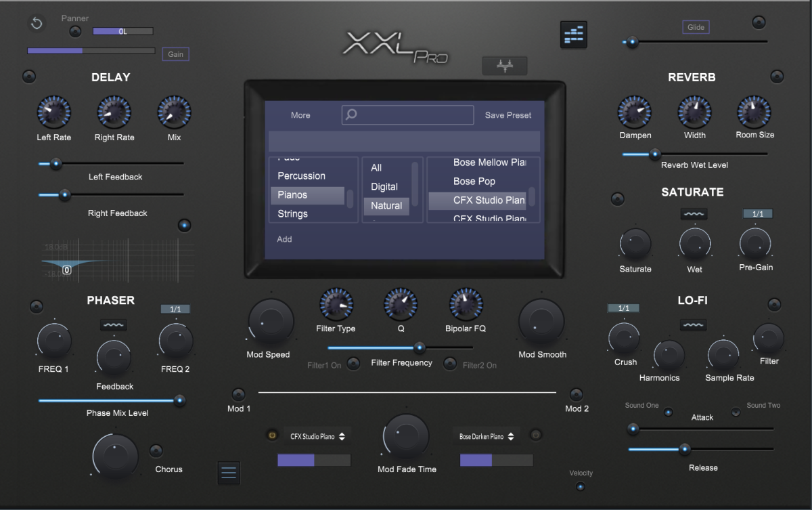This screenshot has width=812, height=510.
Task: Select the Digital filter in the preset browser
Action: click(x=386, y=186)
